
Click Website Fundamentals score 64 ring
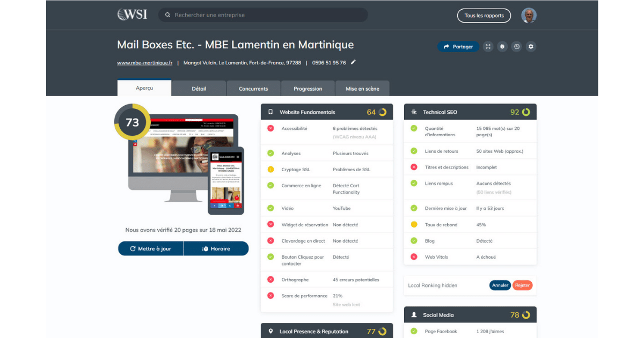382,112
